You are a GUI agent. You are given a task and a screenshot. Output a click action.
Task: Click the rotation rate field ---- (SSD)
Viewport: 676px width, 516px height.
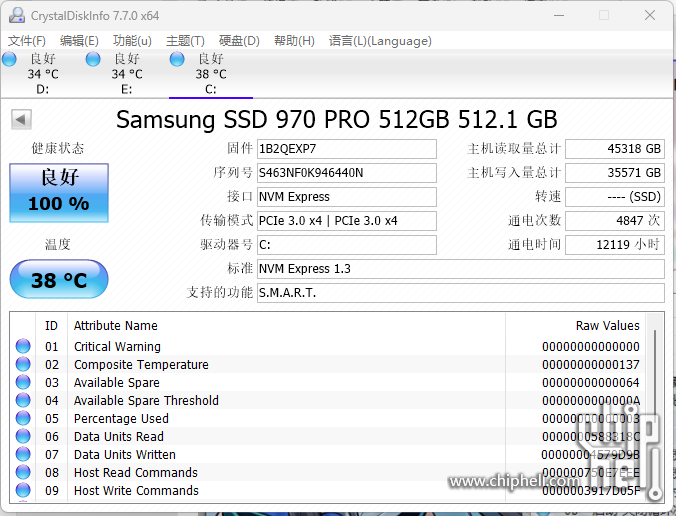point(615,197)
